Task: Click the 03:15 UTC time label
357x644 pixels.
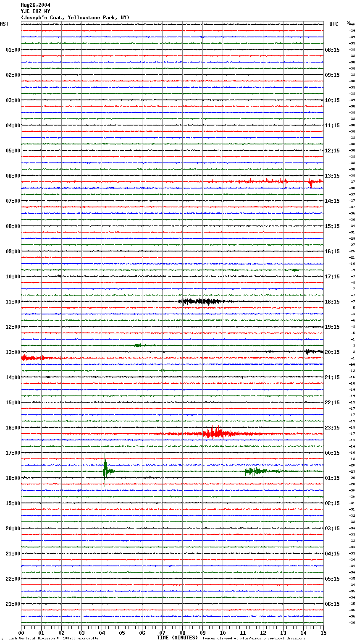Action: (332, 529)
